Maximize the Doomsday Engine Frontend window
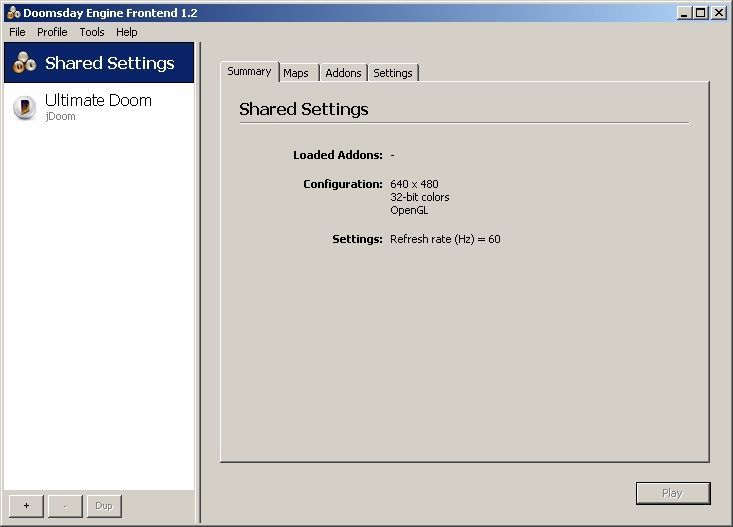The height and width of the screenshot is (527, 733). 700,13
